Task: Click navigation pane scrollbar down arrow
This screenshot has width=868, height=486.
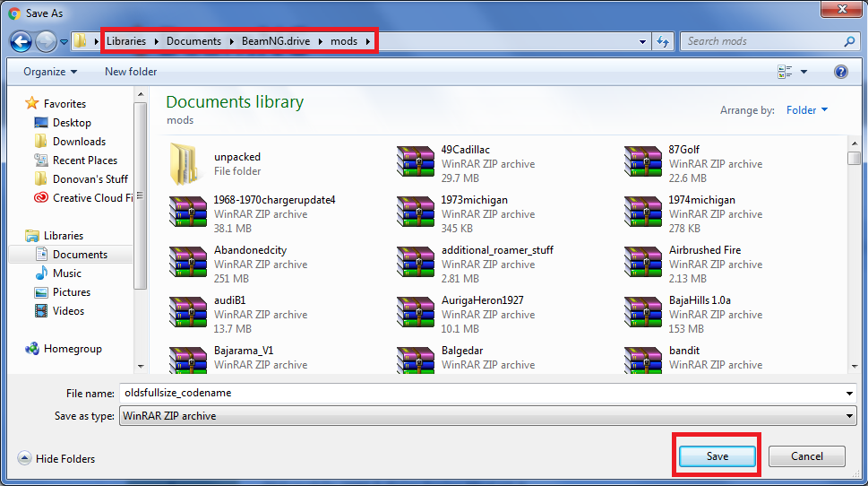Action: click(141, 367)
